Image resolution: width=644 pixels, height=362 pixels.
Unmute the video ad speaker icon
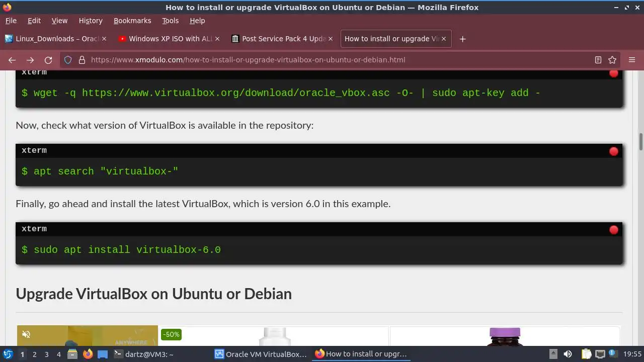coord(27,334)
